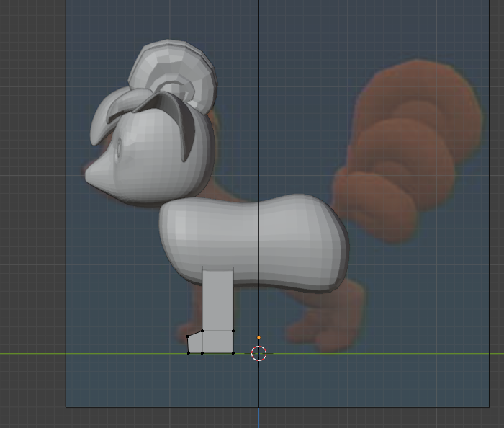Viewport: 504px width, 428px height.
Task: Select the foot's upper heel corner vertex
Action: pos(233,331)
